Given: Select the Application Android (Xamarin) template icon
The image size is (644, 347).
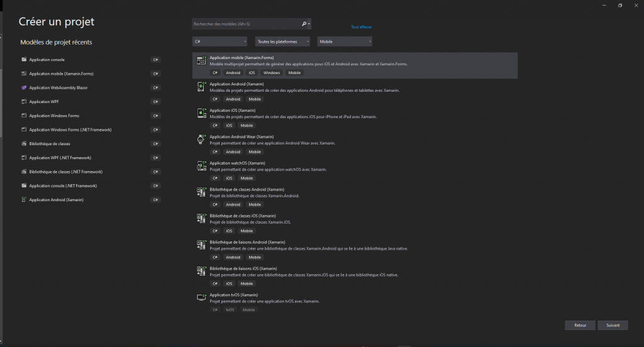Looking at the screenshot, I should point(201,87).
